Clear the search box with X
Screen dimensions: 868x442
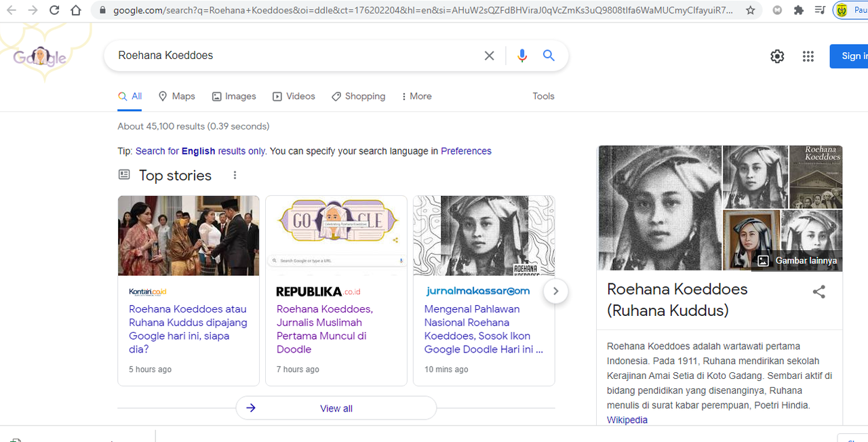pos(489,56)
